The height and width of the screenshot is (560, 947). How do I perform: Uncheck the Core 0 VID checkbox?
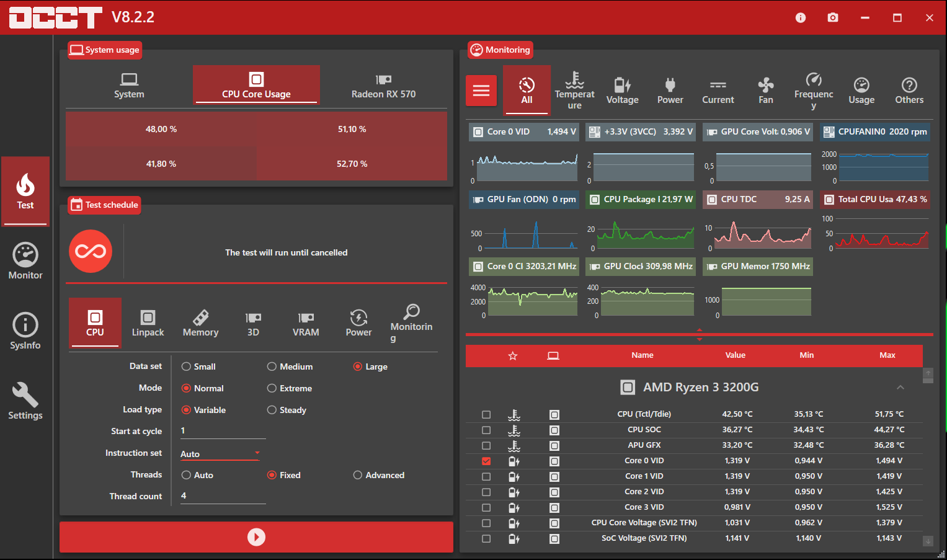[486, 461]
